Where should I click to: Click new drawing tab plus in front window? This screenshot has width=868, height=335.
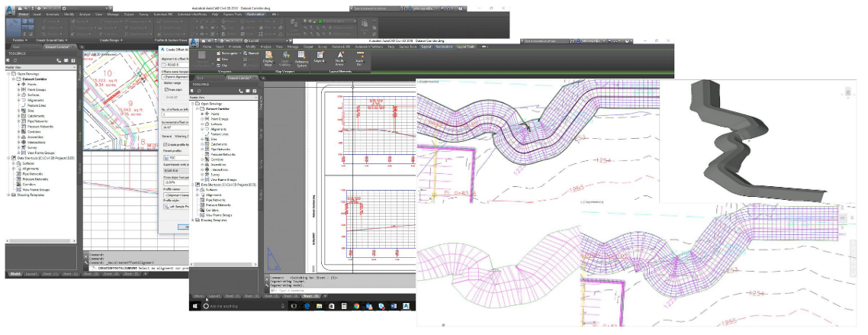coord(264,78)
